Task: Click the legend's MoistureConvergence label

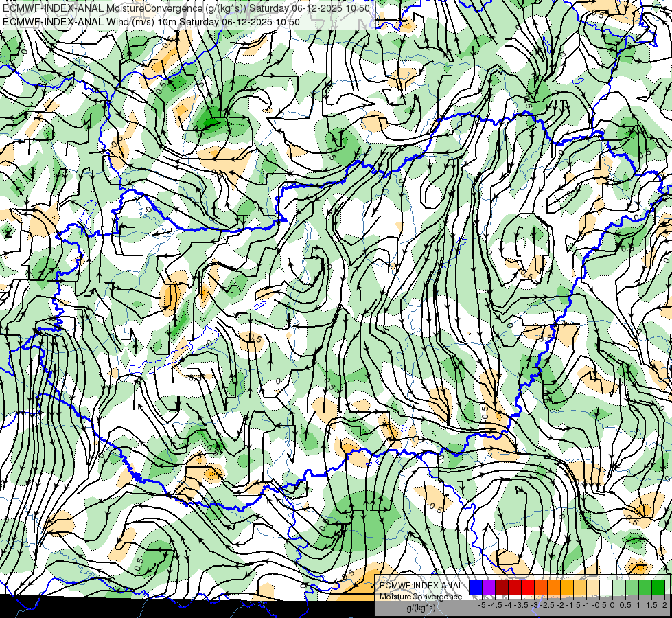Action: (x=421, y=597)
